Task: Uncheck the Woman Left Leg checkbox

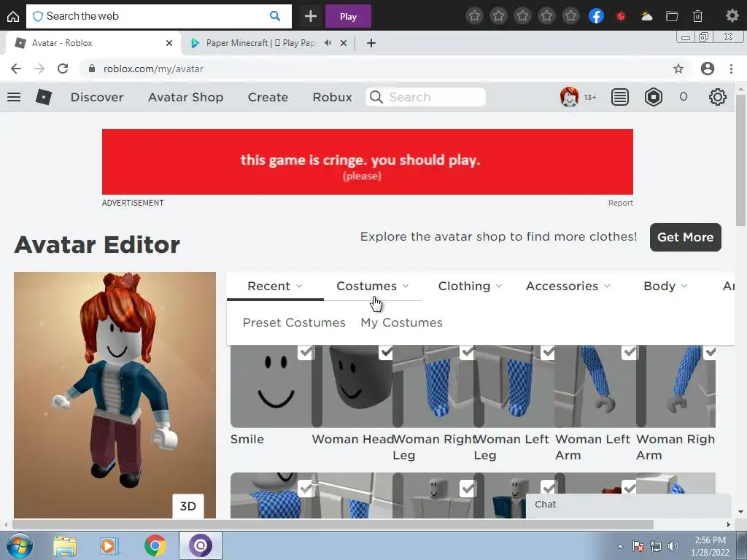Action: coord(549,352)
